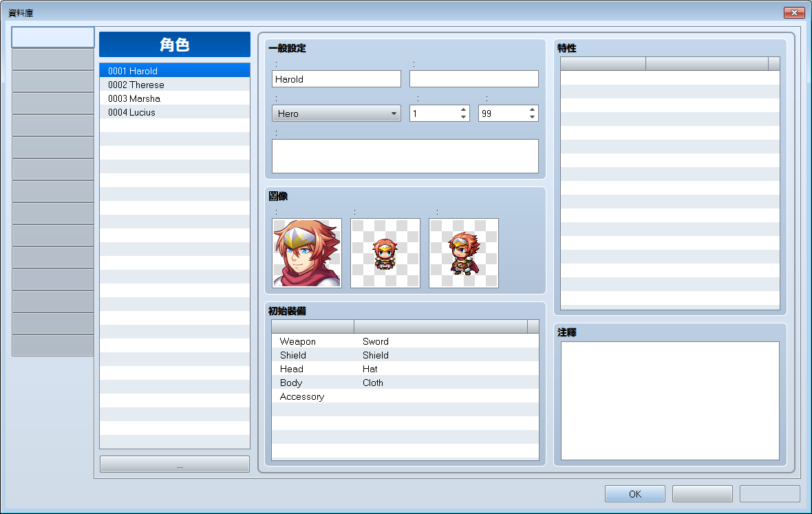Click the name field containing Harold
Image resolution: width=812 pixels, height=514 pixels.
coord(336,79)
